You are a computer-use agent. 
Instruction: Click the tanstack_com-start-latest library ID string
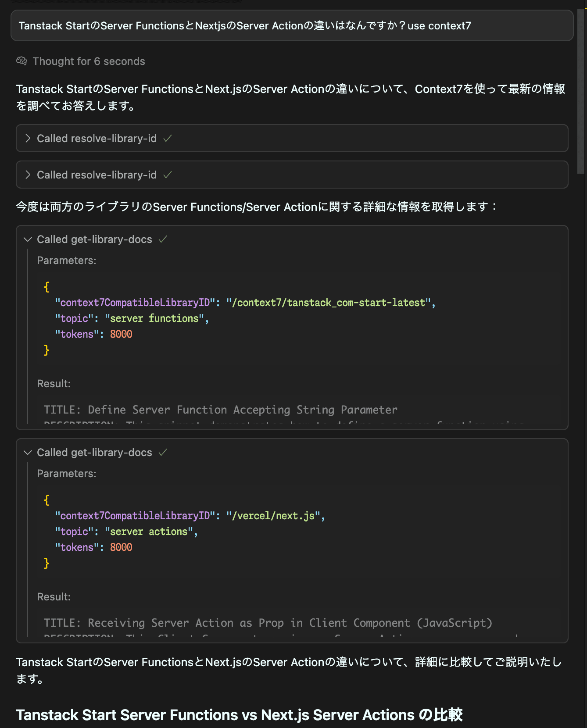[x=329, y=303]
